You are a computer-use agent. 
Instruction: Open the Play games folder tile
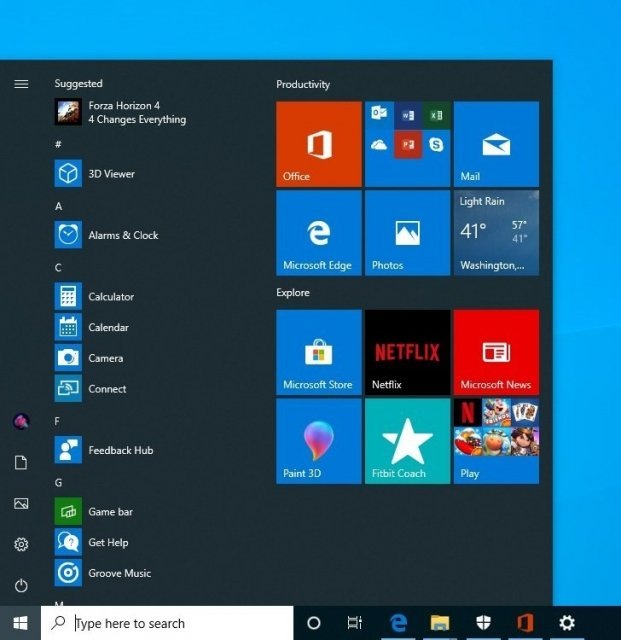tap(496, 441)
